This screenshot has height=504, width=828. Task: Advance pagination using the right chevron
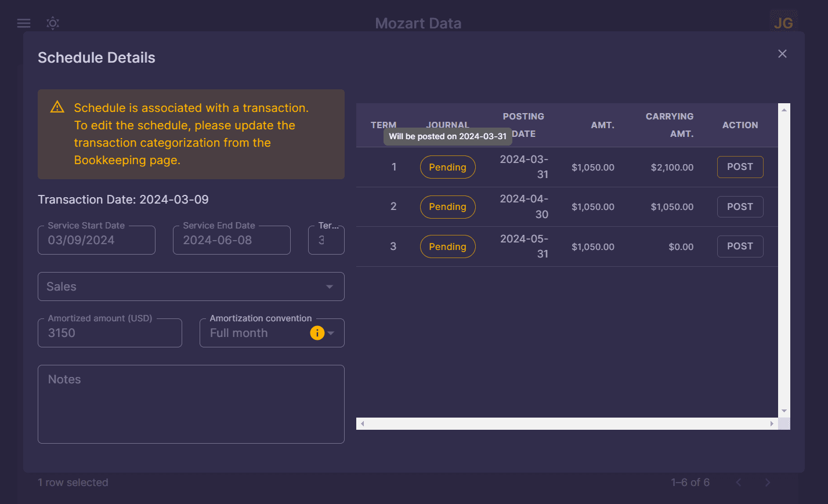[x=767, y=482]
